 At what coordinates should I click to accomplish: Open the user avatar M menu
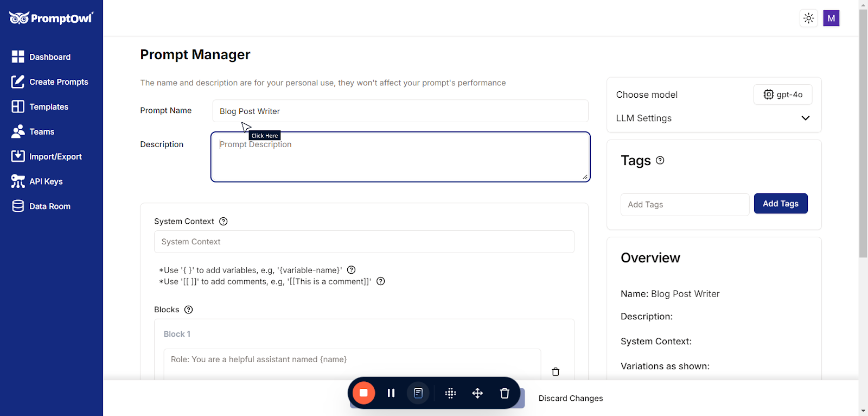pos(831,18)
